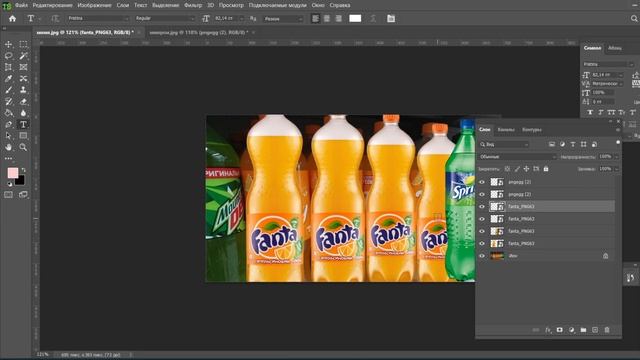
Task: Select the Paint Bucket tool
Action: [9, 113]
